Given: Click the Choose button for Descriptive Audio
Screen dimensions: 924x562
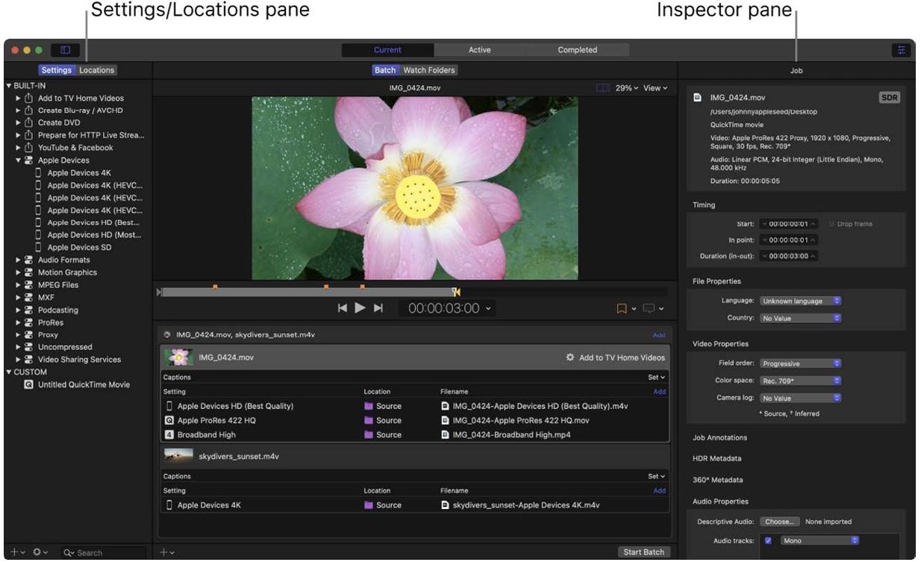Looking at the screenshot, I should [x=780, y=522].
